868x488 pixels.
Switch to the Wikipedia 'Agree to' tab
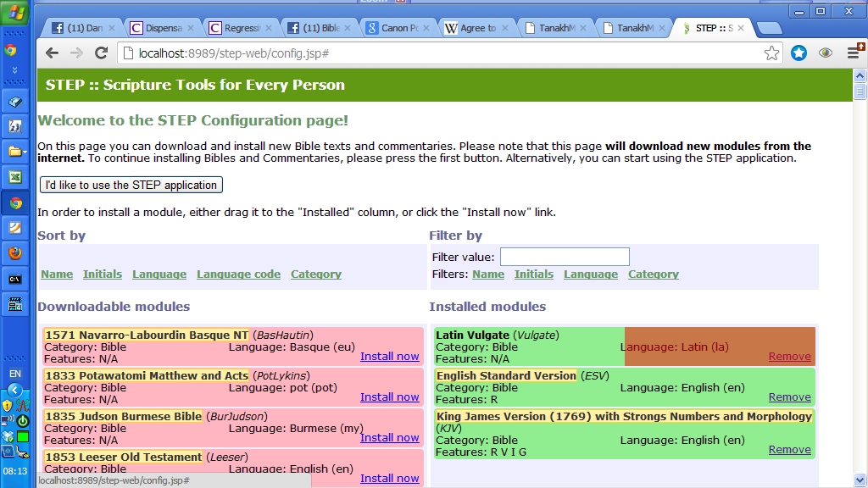[x=476, y=28]
